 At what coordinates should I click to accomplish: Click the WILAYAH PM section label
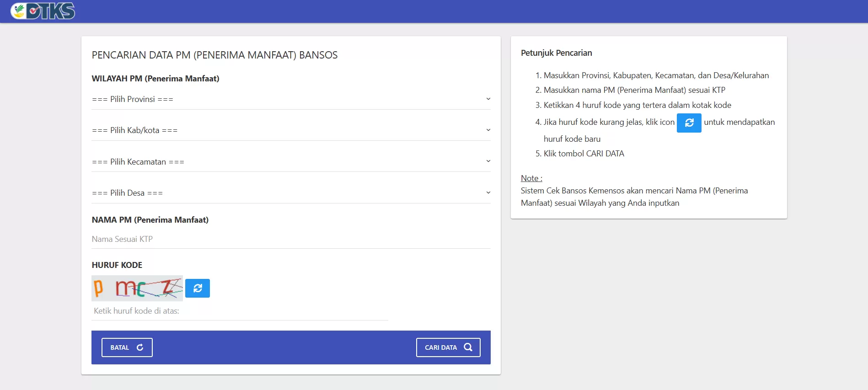[x=155, y=79]
